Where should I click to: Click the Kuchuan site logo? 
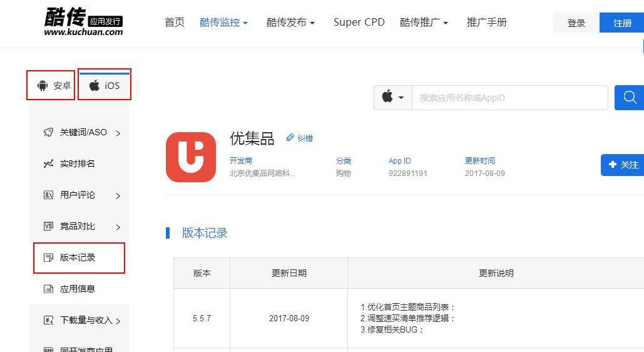[x=83, y=22]
